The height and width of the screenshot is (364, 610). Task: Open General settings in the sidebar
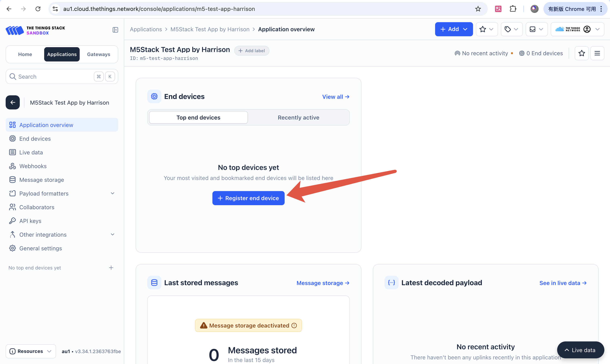(62, 249)
